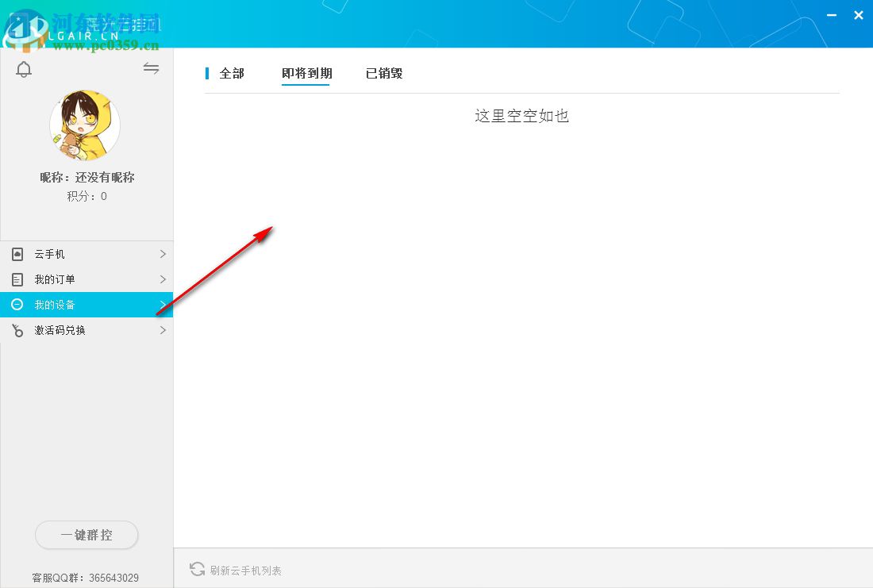Viewport: 873px width, 588px height.
Task: Click the 一键群控 button
Action: [x=87, y=535]
